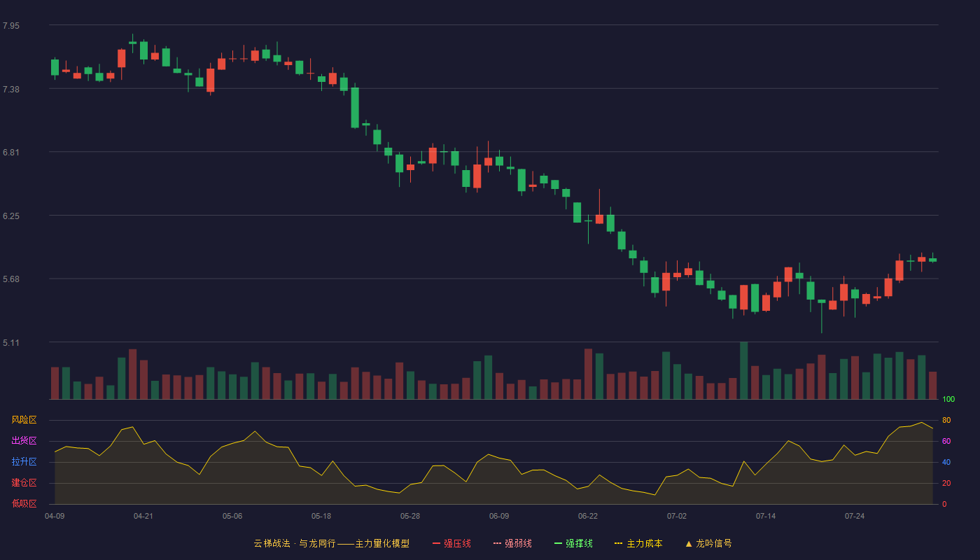Click the 07-02 date label
Viewport: 980px width, 560px height.
pos(677,516)
